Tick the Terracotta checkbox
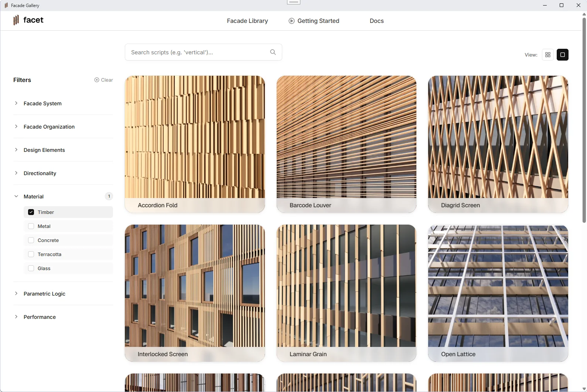 tap(31, 254)
